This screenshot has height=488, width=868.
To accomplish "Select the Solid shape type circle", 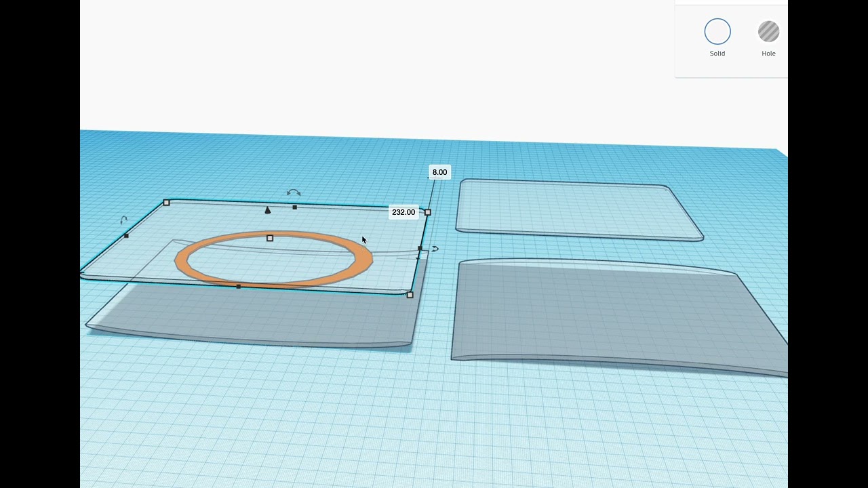I will [717, 32].
